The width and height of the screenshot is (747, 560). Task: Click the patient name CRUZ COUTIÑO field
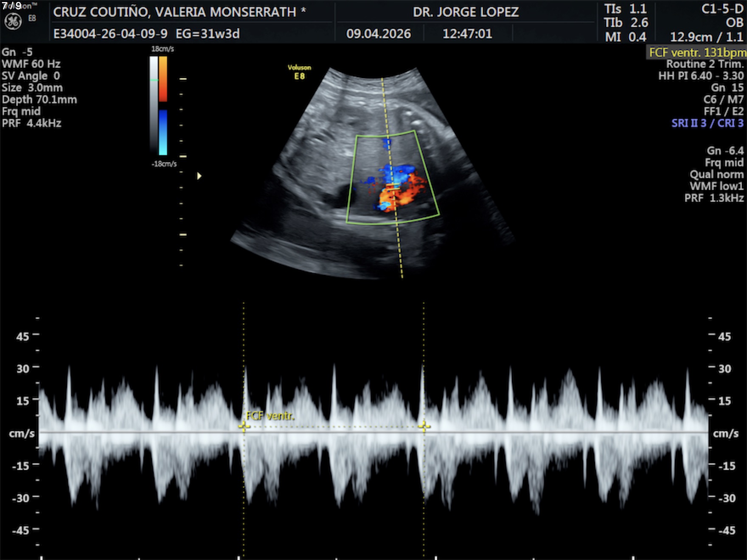(x=179, y=12)
